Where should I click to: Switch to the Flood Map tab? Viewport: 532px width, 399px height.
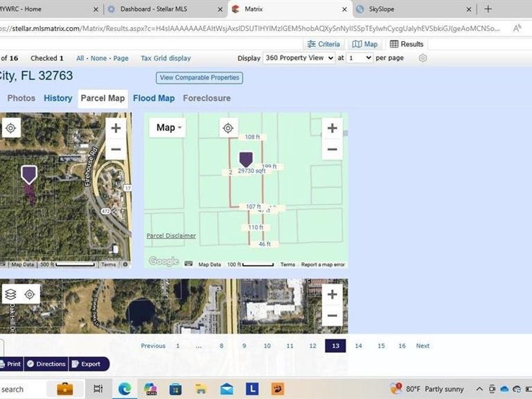coord(154,98)
